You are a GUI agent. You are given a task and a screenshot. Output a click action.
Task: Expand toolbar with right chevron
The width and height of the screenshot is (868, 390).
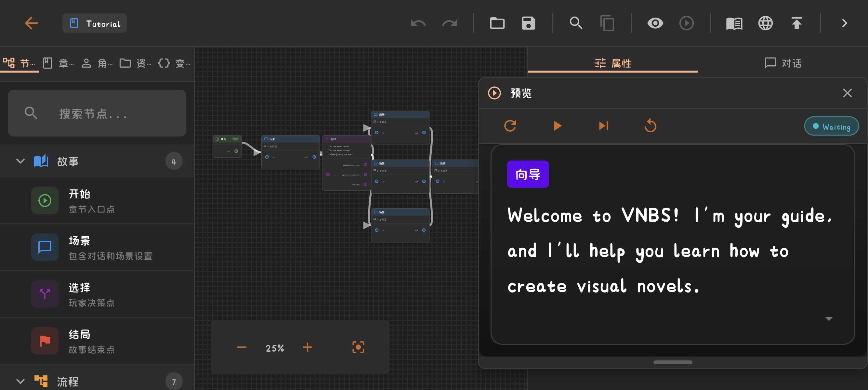(844, 23)
